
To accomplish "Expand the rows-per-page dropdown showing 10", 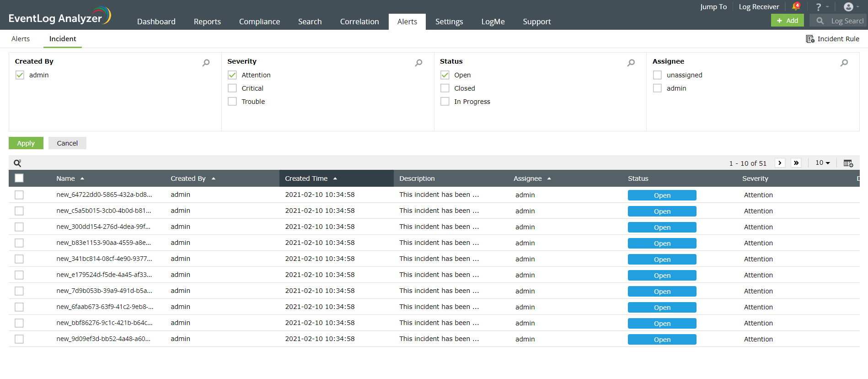I will pyautogui.click(x=822, y=163).
